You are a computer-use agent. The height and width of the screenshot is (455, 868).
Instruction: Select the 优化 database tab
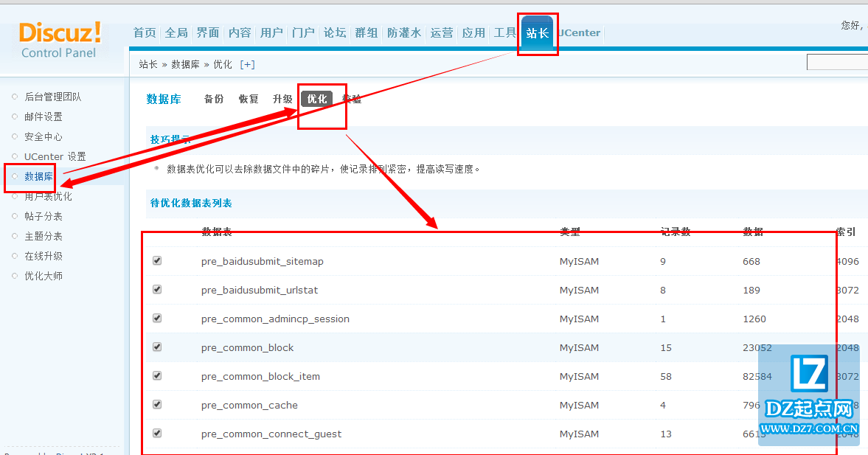[316, 99]
